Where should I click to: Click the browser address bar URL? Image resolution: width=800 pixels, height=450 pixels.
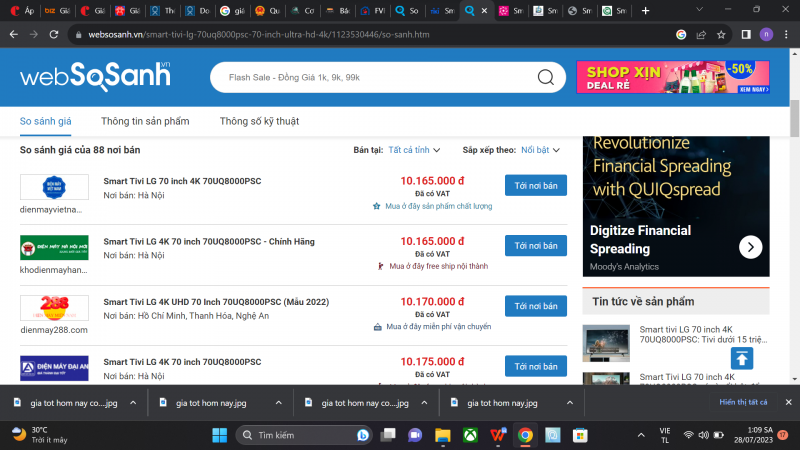pos(259,34)
